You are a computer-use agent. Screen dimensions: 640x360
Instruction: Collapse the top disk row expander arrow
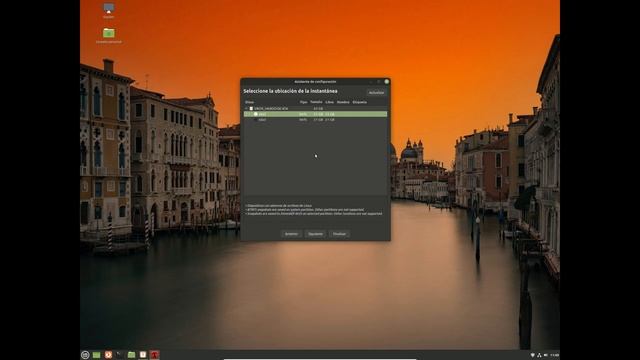pos(247,109)
